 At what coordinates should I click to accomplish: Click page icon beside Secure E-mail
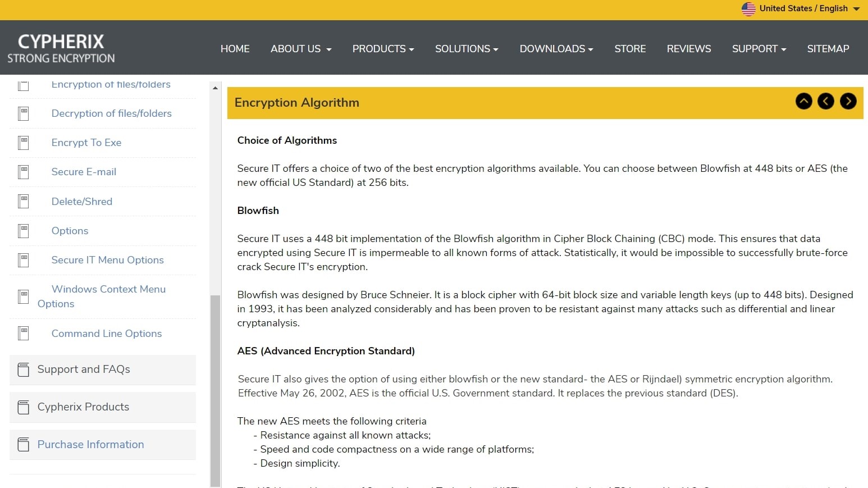pos(24,172)
